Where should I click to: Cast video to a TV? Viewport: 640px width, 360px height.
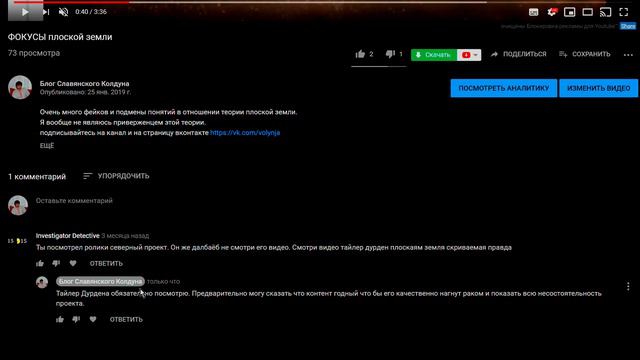coord(605,12)
